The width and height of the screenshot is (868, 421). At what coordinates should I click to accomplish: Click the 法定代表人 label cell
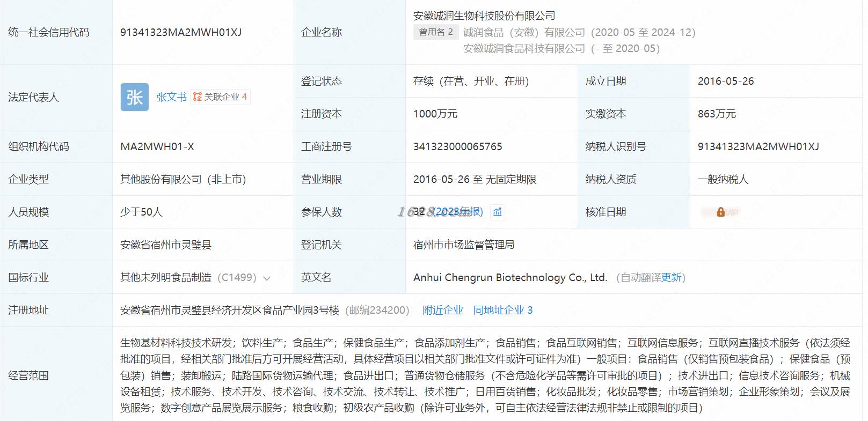pos(56,97)
